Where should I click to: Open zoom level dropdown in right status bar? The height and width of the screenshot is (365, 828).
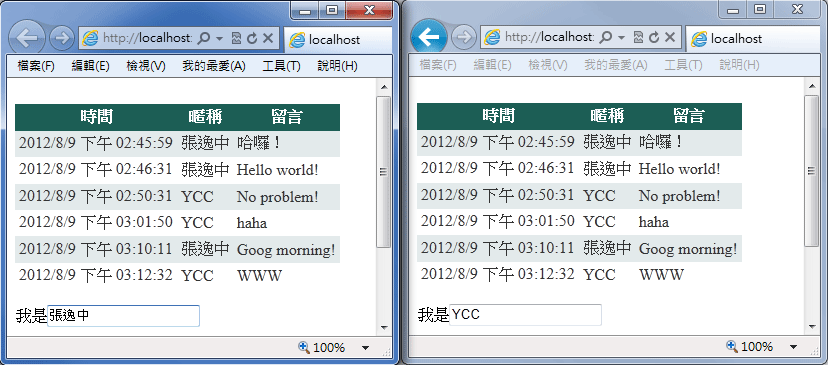coord(793,347)
